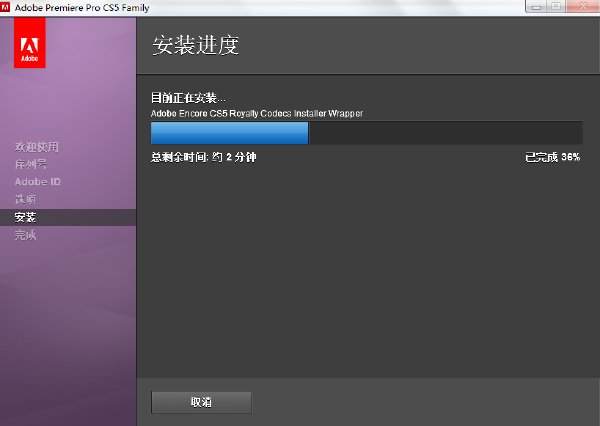Viewport: 600px width, 426px height.
Task: Select the highlighted 安装 step in sidebar
Action: (x=68, y=217)
